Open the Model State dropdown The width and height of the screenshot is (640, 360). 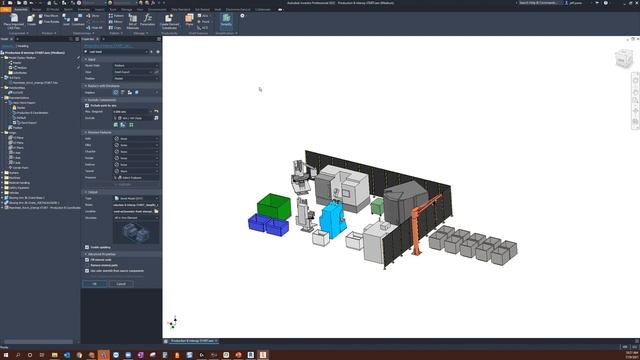[136, 65]
